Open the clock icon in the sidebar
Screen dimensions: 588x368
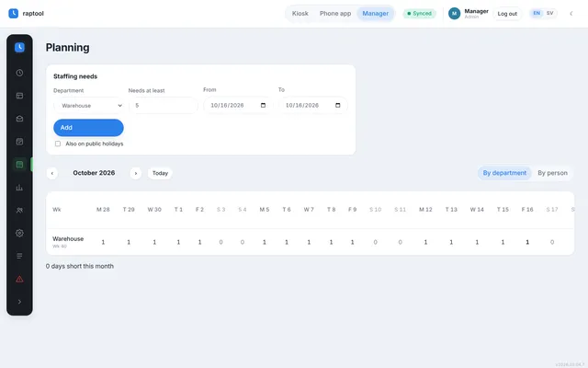(19, 73)
